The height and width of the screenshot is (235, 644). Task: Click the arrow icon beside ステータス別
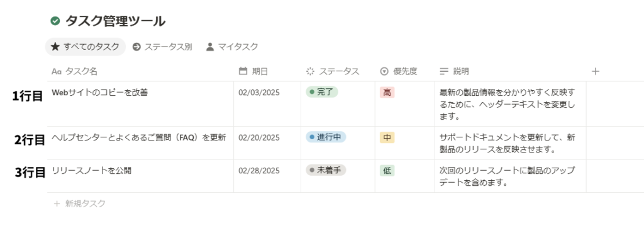136,47
